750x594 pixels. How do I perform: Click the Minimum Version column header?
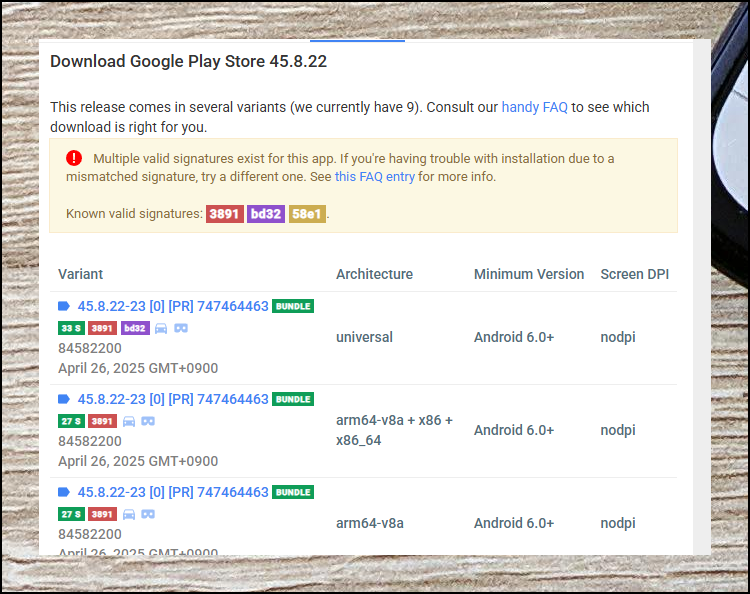point(529,274)
